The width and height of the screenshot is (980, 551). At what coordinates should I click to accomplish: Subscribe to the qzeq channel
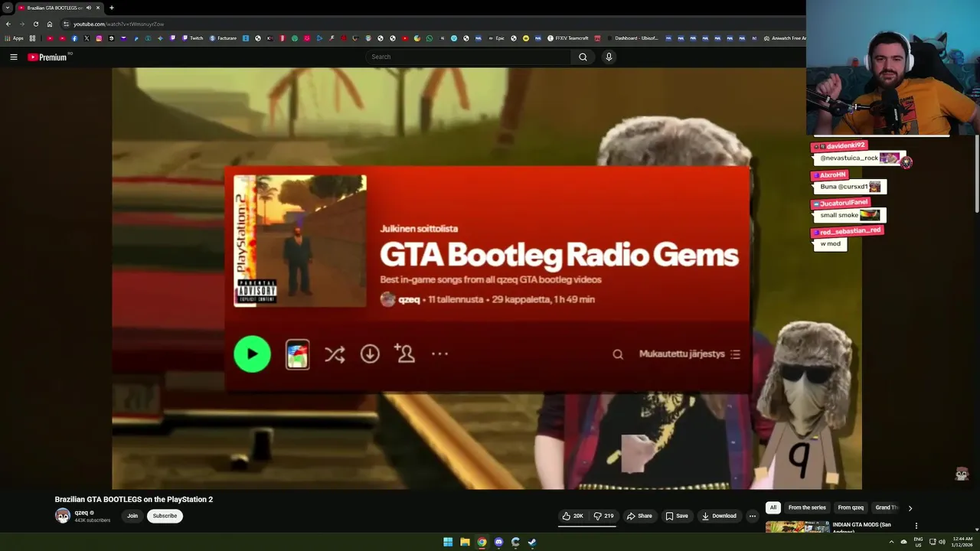coord(165,516)
